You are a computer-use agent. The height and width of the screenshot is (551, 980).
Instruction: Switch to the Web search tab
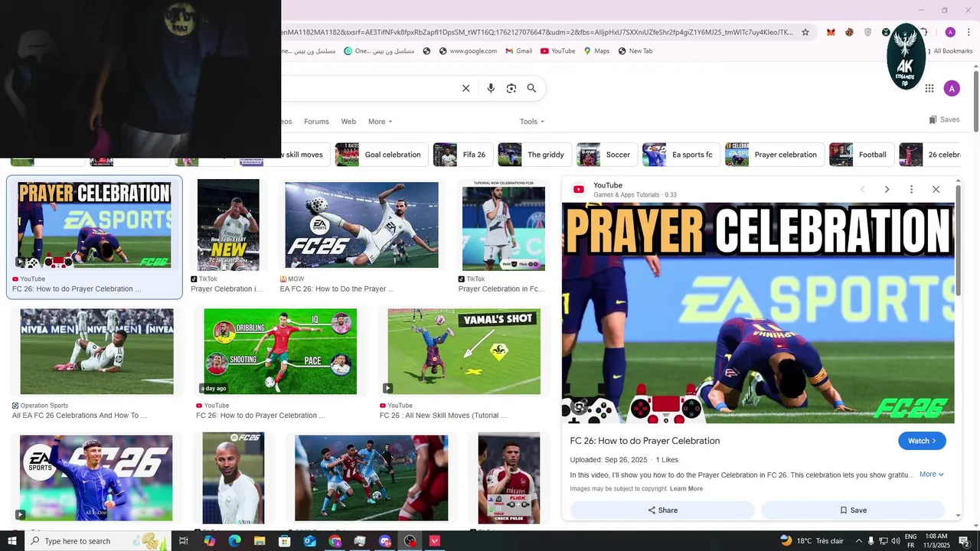(x=348, y=122)
